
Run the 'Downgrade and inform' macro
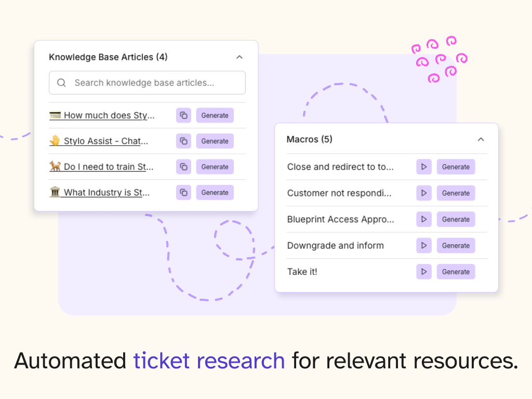[423, 245]
